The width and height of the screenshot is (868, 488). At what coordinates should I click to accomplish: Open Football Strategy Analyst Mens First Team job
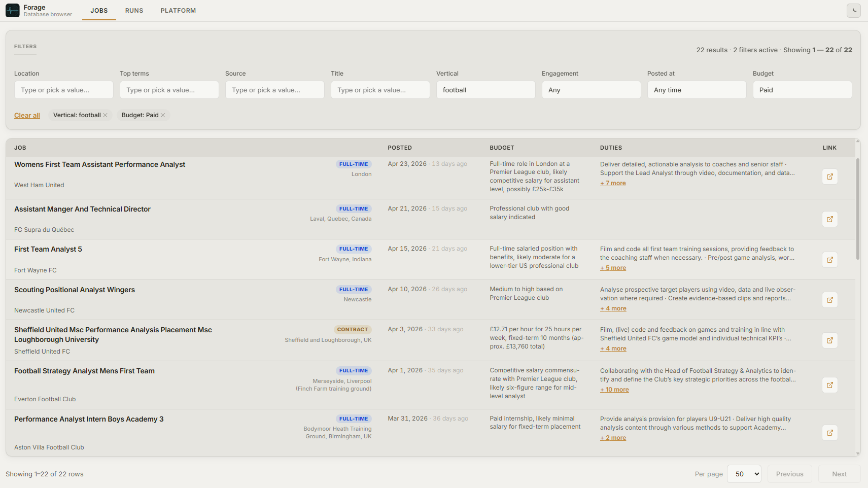click(84, 371)
